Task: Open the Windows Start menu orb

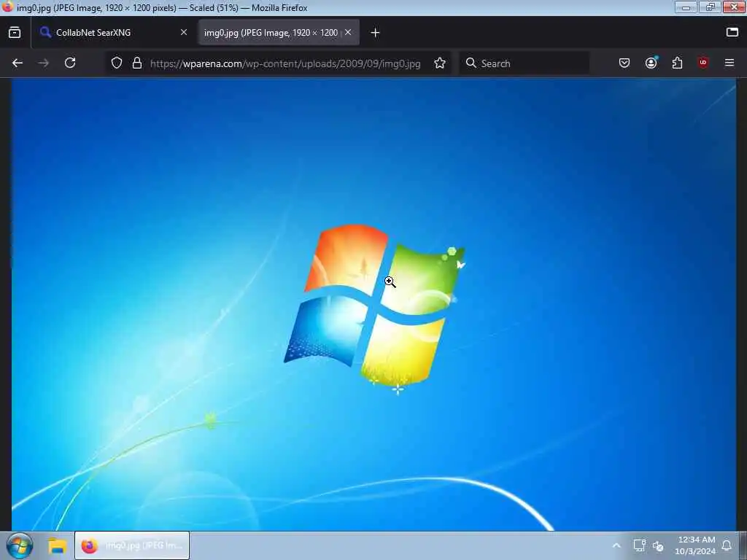Action: (20, 545)
